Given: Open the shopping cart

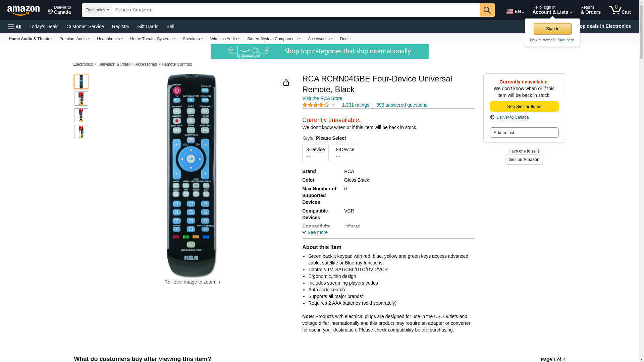Looking at the screenshot, I should tap(620, 10).
